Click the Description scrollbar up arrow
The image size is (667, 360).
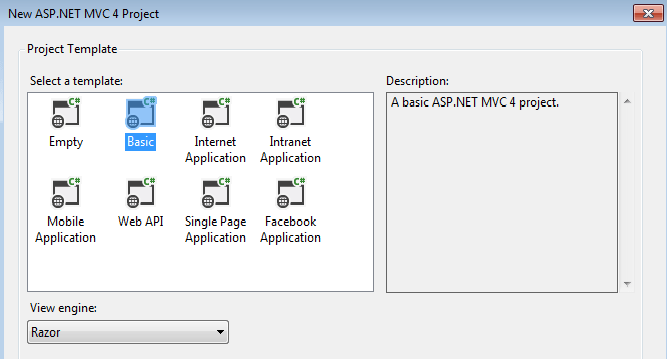pyautogui.click(x=627, y=101)
